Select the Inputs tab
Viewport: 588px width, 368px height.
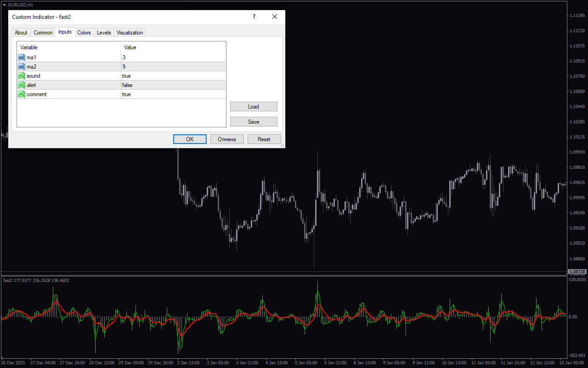[x=65, y=32]
